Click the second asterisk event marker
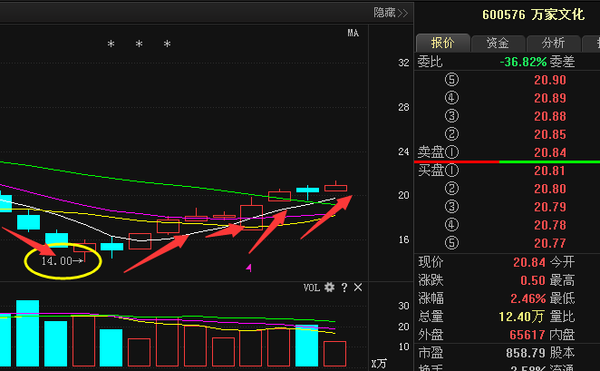Viewport: 600px width, 371px height. coord(139,44)
